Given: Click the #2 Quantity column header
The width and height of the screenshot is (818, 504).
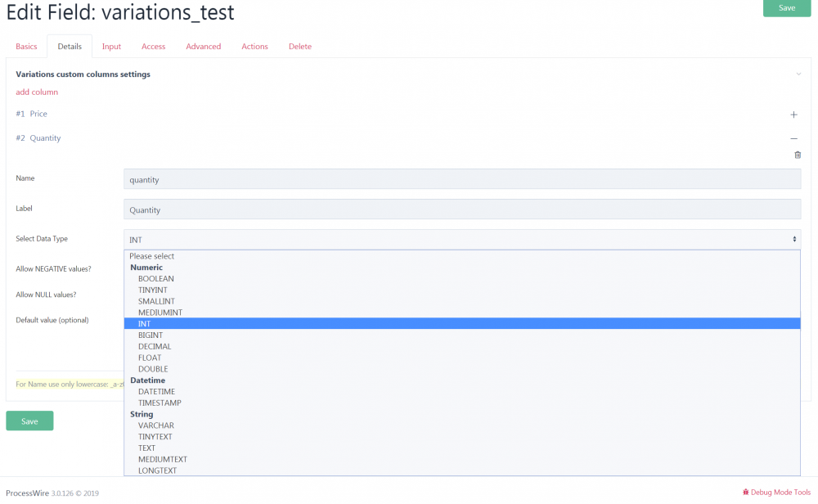Looking at the screenshot, I should [38, 137].
